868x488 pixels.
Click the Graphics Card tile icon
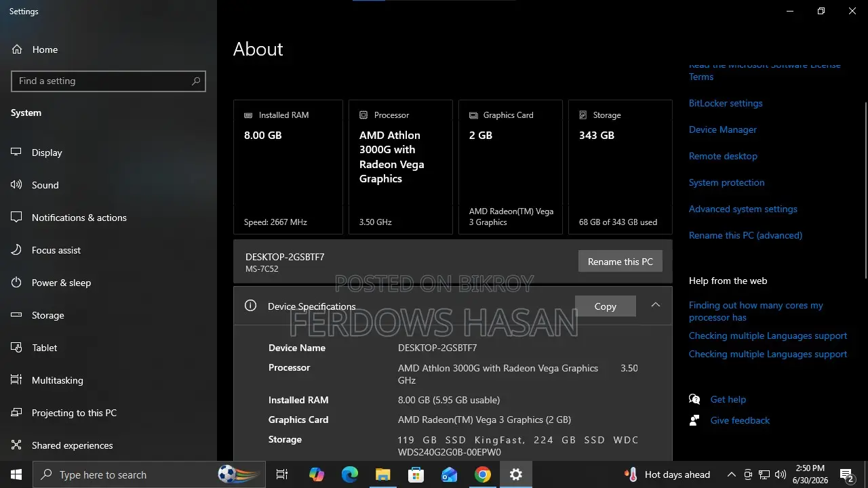pos(473,115)
